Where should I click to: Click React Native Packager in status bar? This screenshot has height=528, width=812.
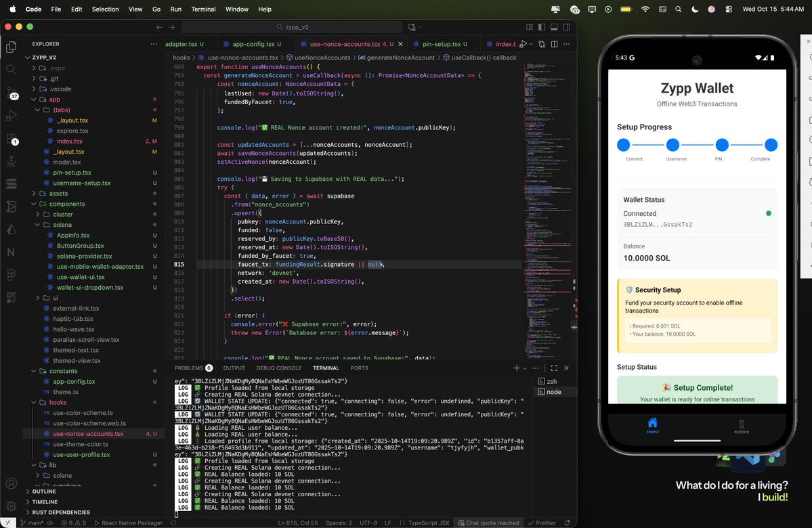coord(128,523)
